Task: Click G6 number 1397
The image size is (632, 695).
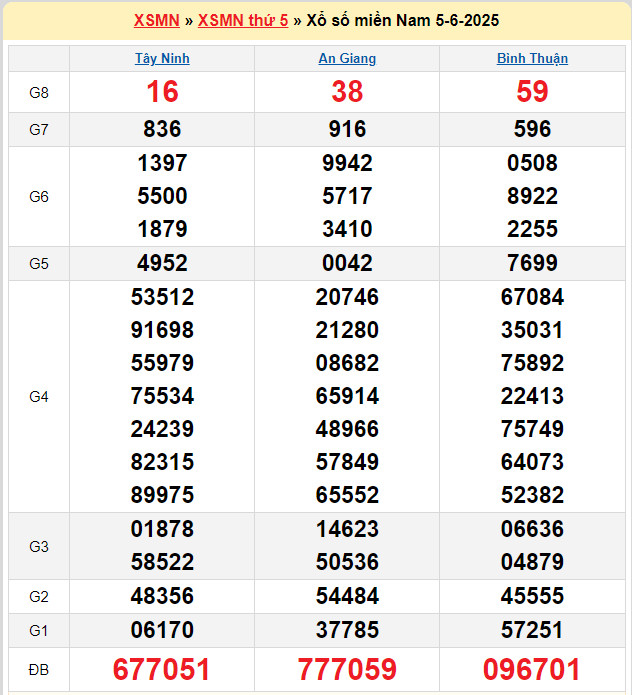Action: (162, 163)
